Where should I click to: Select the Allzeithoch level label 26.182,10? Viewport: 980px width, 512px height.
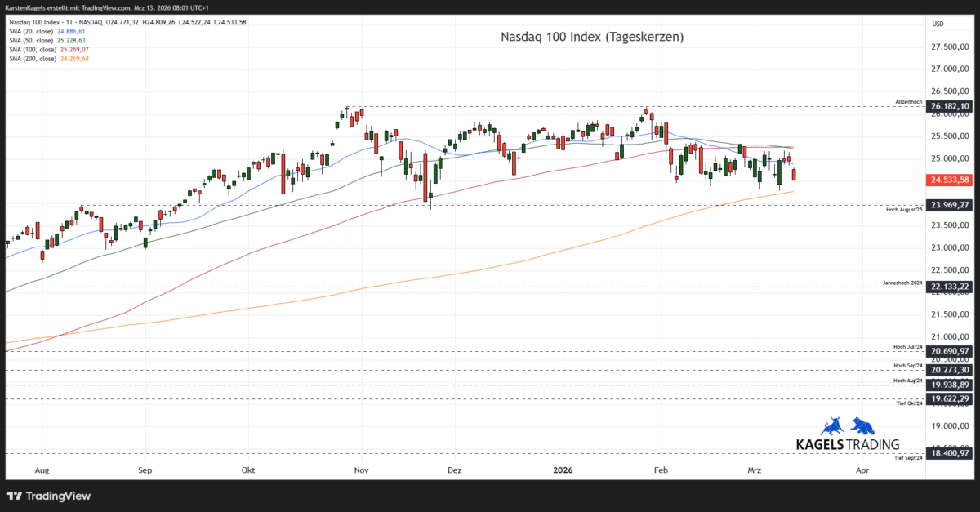949,105
